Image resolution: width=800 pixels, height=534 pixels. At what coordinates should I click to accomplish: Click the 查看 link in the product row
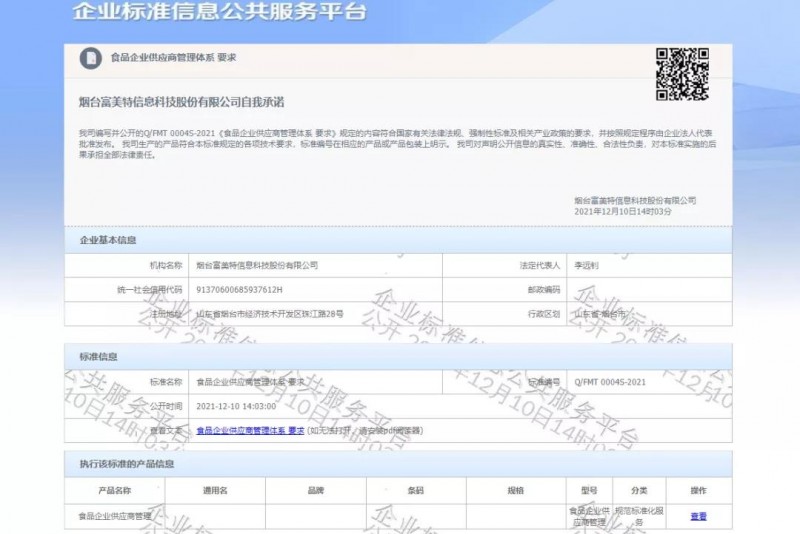[698, 516]
